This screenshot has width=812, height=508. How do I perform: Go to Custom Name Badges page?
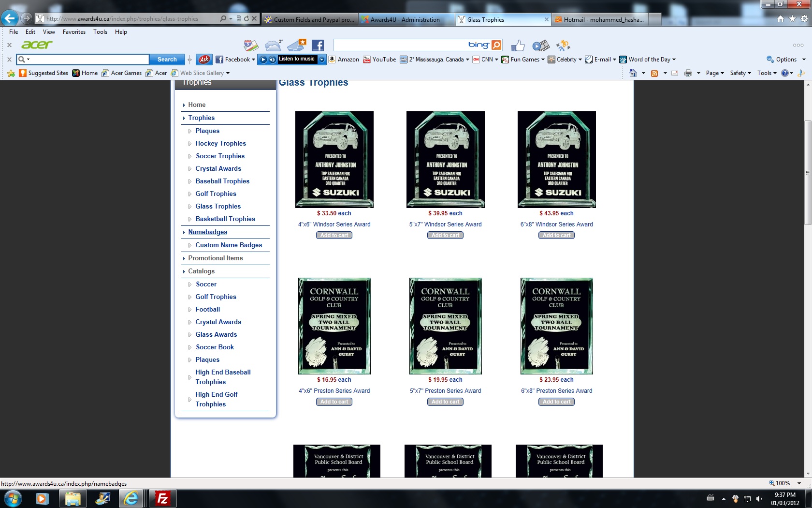click(x=229, y=245)
